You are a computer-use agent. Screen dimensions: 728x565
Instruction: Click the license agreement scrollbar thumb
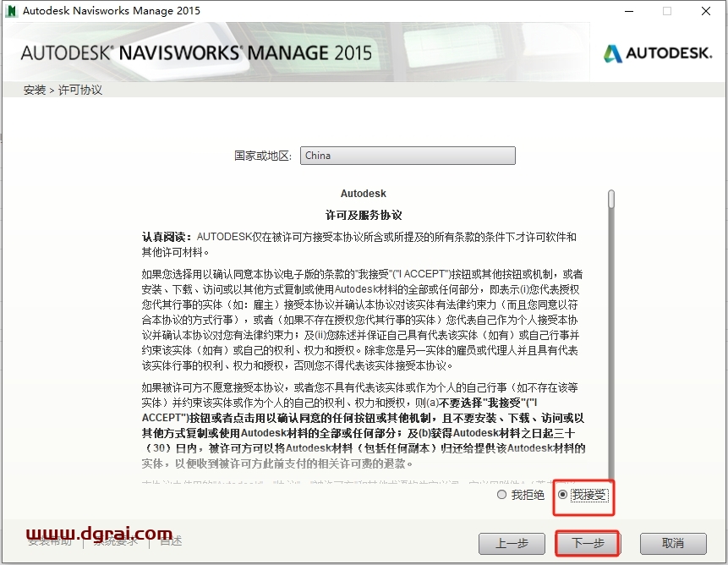[x=611, y=199]
